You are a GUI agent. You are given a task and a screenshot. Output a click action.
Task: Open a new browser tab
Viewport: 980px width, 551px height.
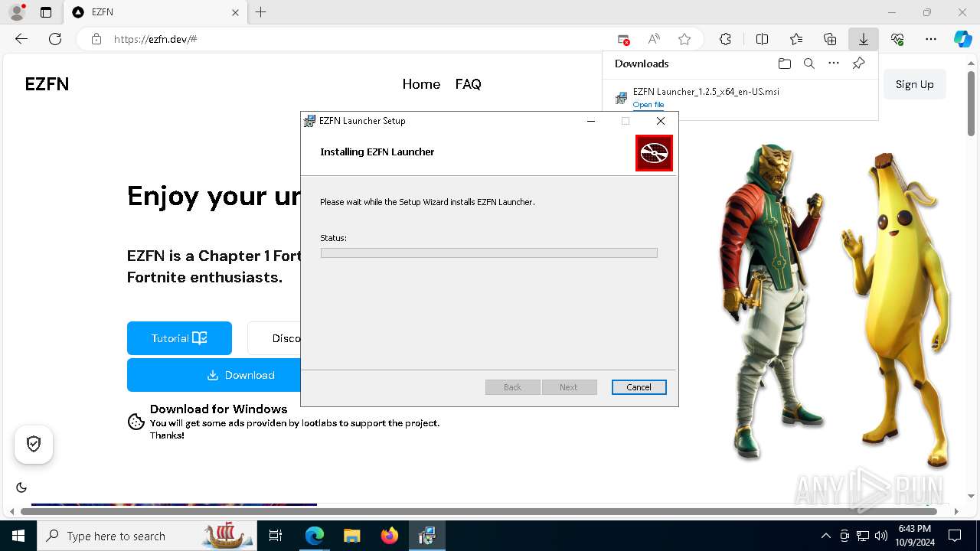260,12
